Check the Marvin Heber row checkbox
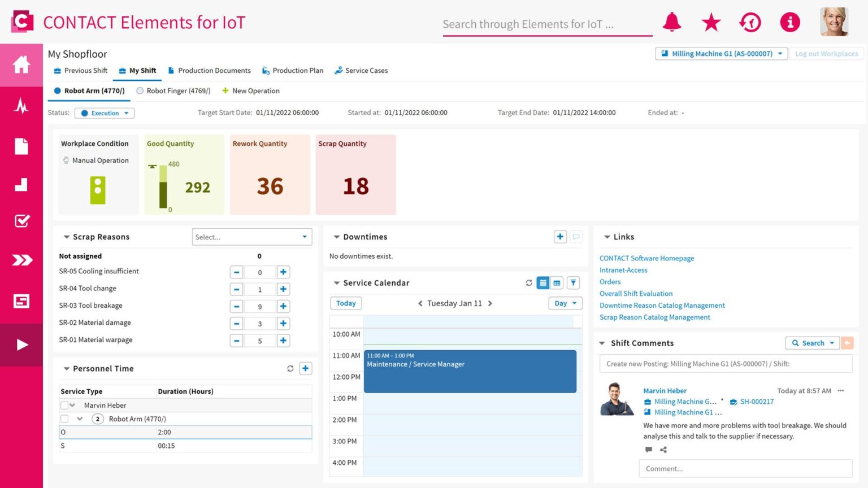This screenshot has width=868, height=488. (64, 405)
